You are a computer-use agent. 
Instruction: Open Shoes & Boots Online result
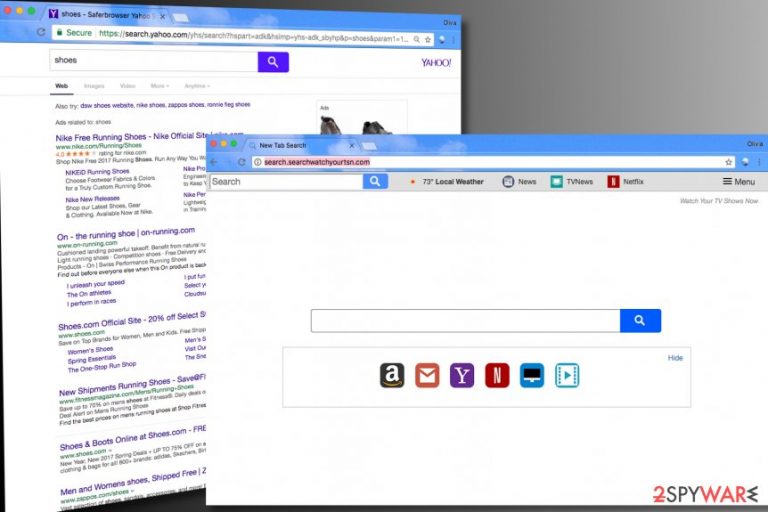(x=133, y=439)
